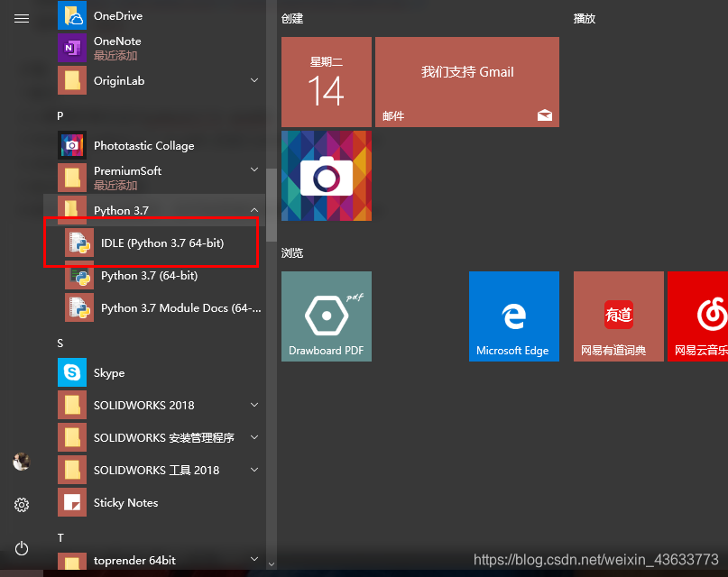Click 'Python 3.7 (64-bit)' label text
This screenshot has width=728, height=577.
tap(149, 276)
